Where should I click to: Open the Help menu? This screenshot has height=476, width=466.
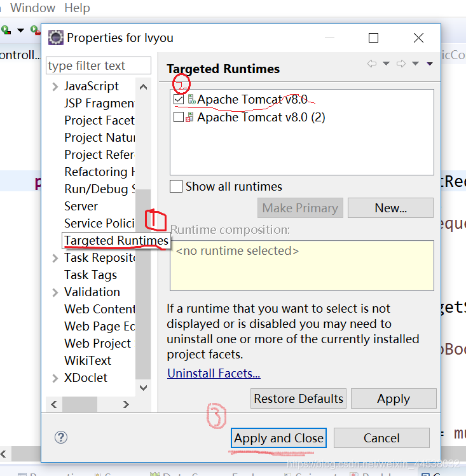(77, 8)
